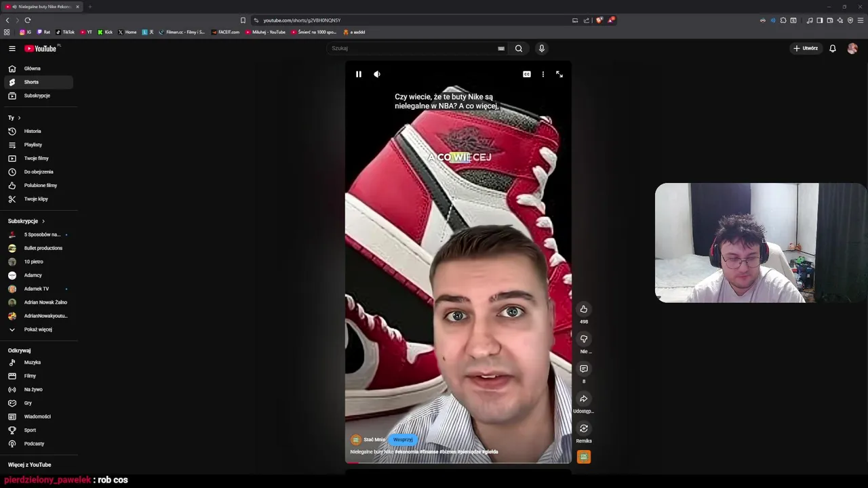Screen dimensions: 868x488
Task: Open the Kick bookmark
Action: tap(105, 32)
